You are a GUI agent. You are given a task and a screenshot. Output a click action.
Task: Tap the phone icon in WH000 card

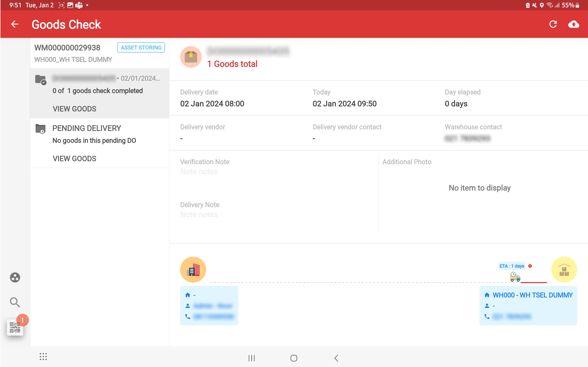click(487, 317)
